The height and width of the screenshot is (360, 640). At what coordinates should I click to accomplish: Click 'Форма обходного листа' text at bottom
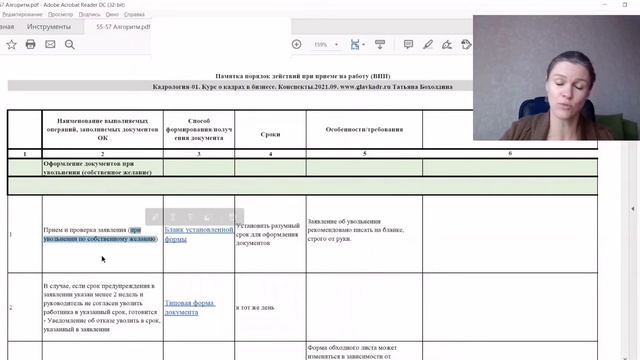352,352
